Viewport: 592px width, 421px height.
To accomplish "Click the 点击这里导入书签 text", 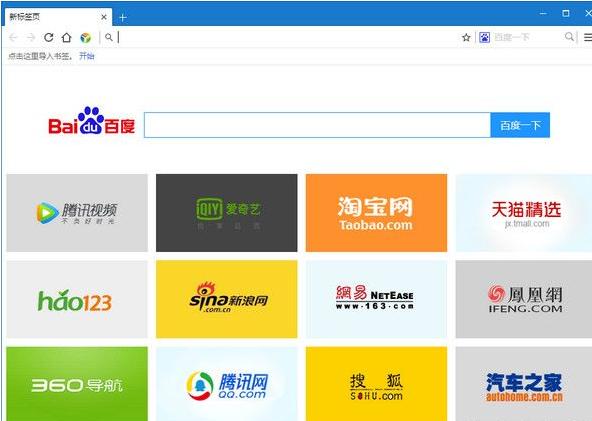I will coord(39,56).
